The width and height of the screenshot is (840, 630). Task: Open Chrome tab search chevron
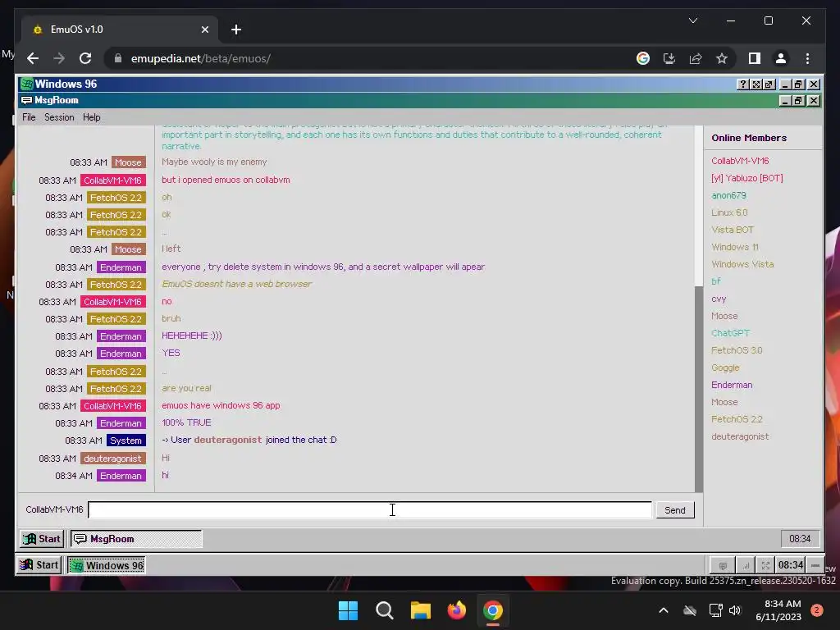[692, 21]
